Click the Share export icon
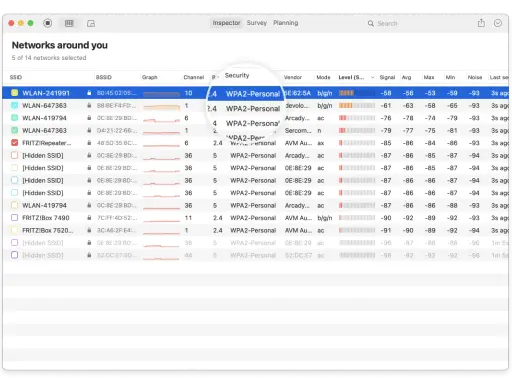512x384 pixels. point(481,23)
